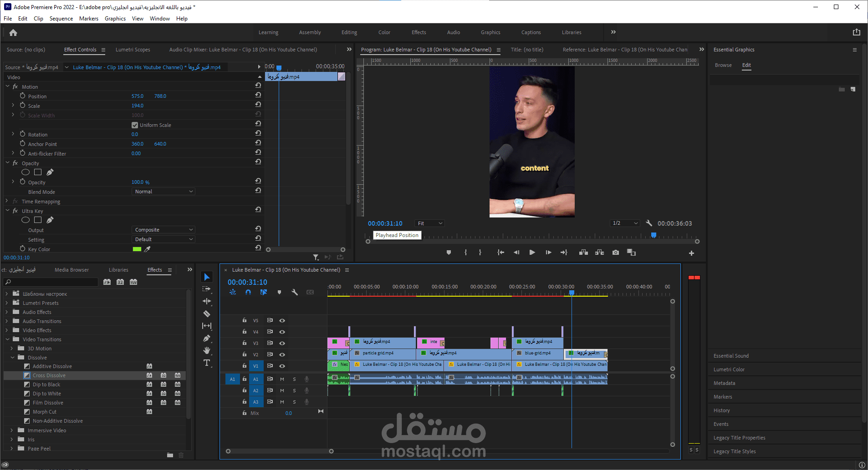Pick Key Color with the eyedropper
Image resolution: width=868 pixels, height=470 pixels.
point(147,249)
